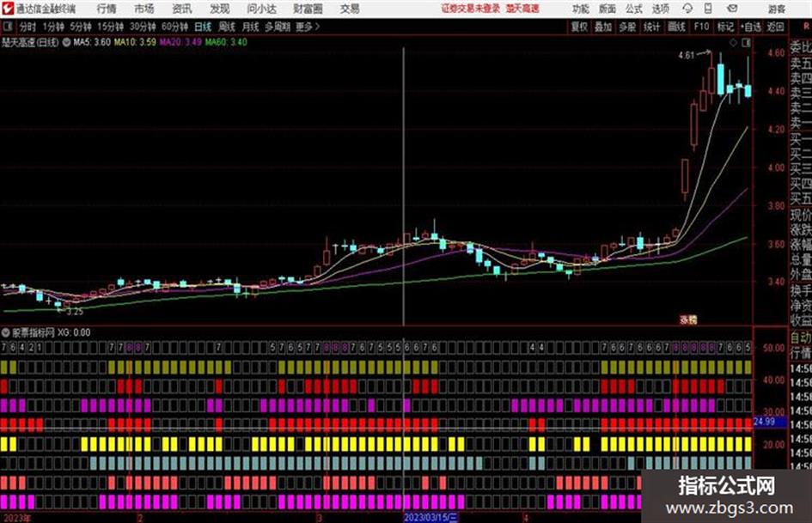Toggle the side panel icon at chart top-right
Viewport: 812px width, 523px height.
click(746, 43)
